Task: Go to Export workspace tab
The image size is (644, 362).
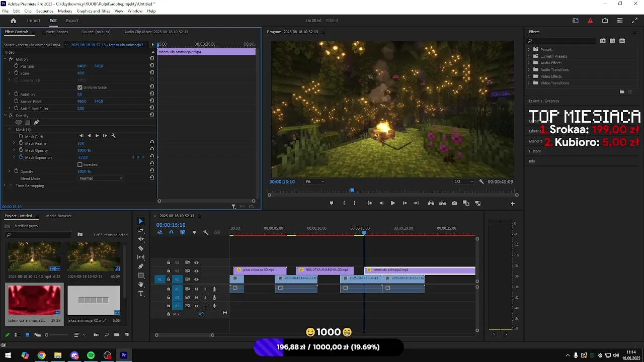Action: click(72, 21)
